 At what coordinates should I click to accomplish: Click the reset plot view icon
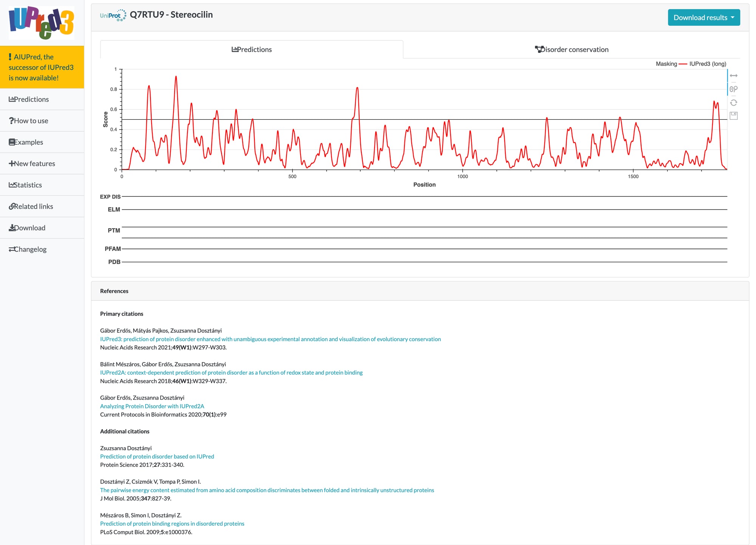coord(733,103)
